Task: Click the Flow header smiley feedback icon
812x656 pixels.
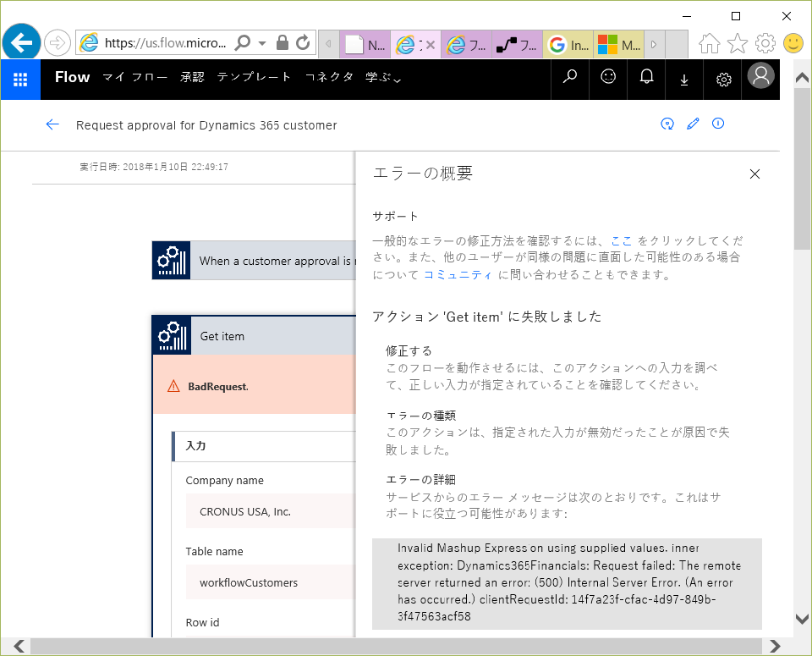Action: (608, 78)
